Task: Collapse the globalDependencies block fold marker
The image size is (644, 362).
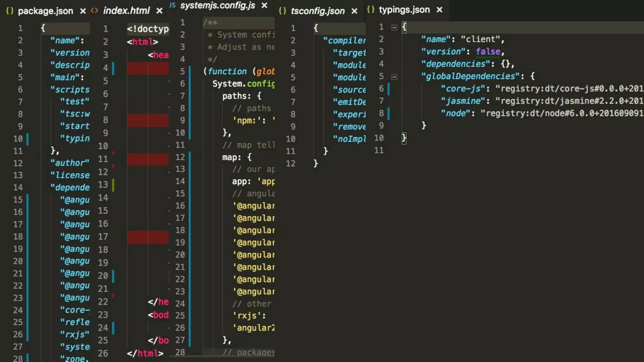Action: (394, 77)
